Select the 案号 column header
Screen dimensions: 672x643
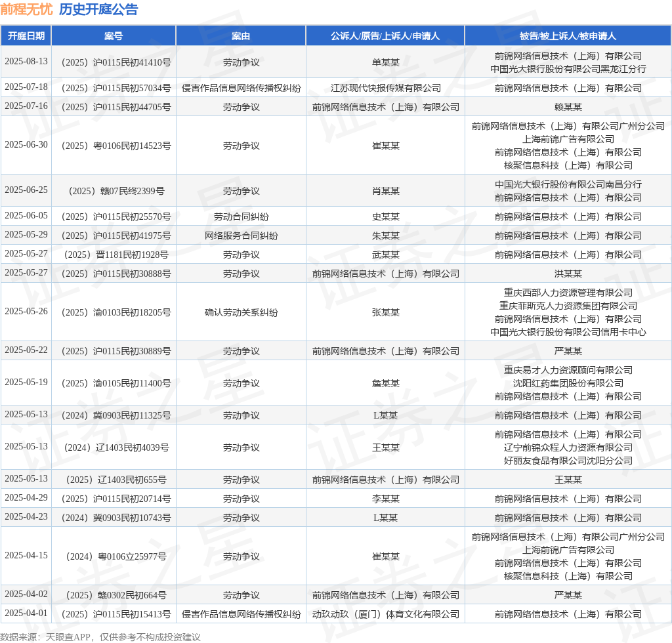tap(114, 36)
